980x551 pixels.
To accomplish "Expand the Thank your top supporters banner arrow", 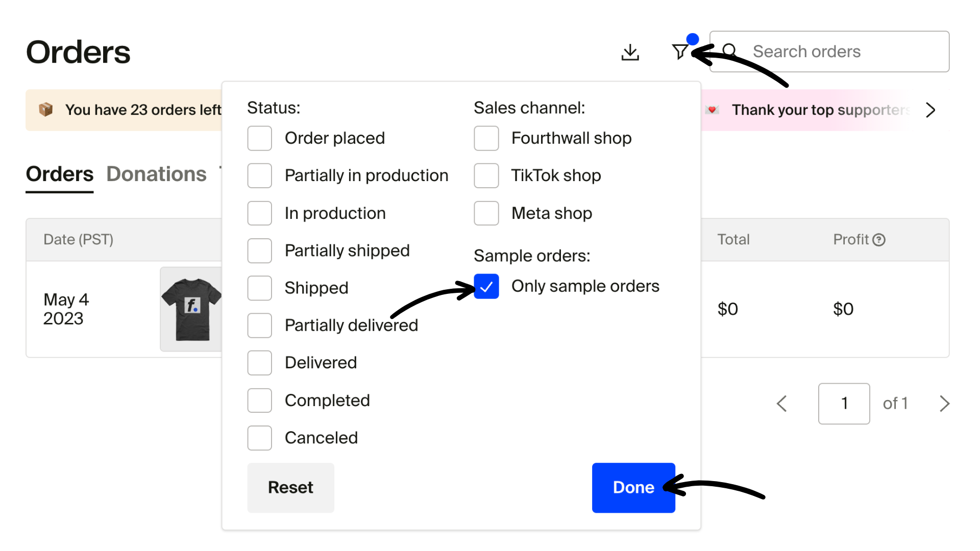I will tap(930, 110).
